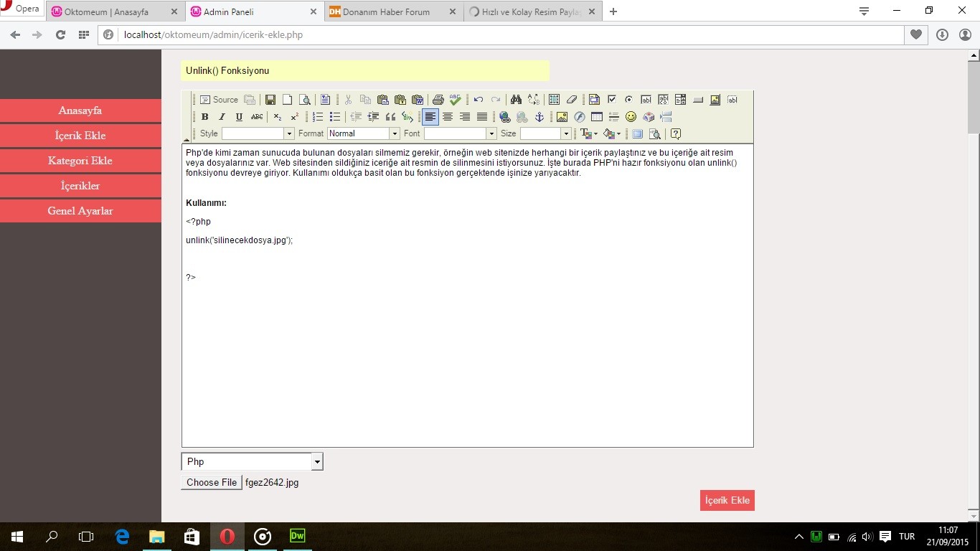Open the Background Color picker
The width and height of the screenshot is (980, 551).
(612, 133)
